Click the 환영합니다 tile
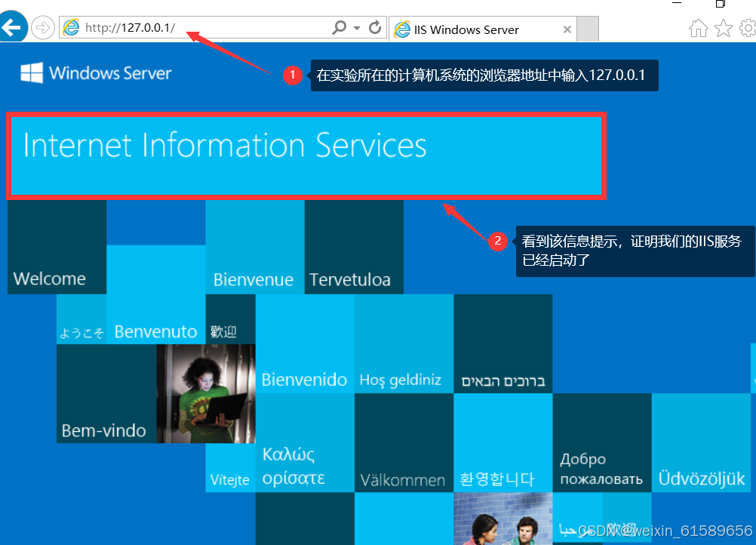 click(x=503, y=443)
